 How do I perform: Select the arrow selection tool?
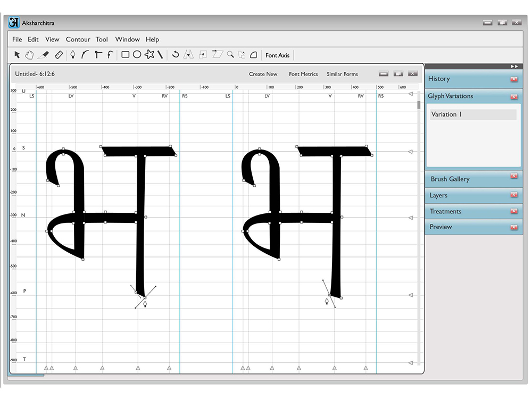(x=17, y=55)
